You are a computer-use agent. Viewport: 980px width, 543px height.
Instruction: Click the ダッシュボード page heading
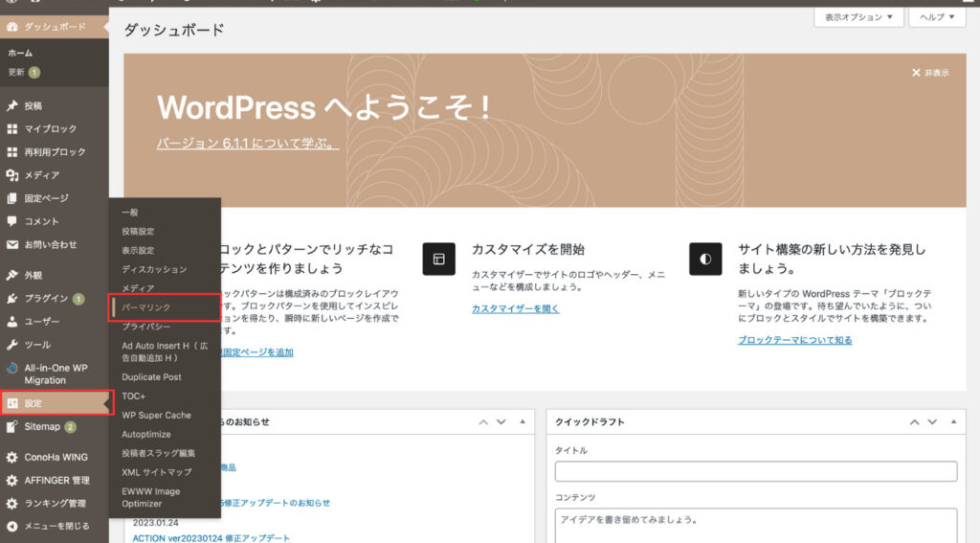click(x=174, y=30)
